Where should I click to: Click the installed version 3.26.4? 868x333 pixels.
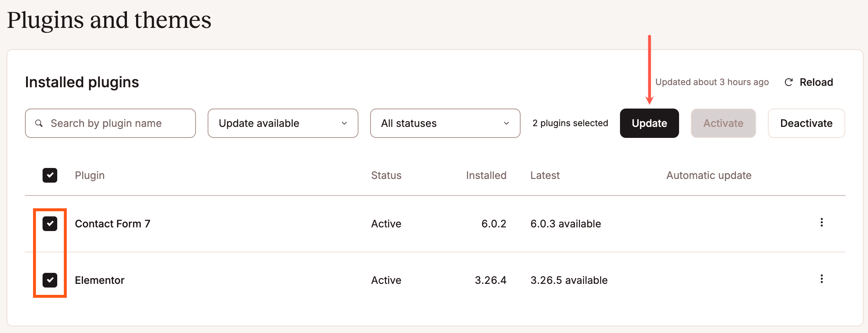pos(490,280)
